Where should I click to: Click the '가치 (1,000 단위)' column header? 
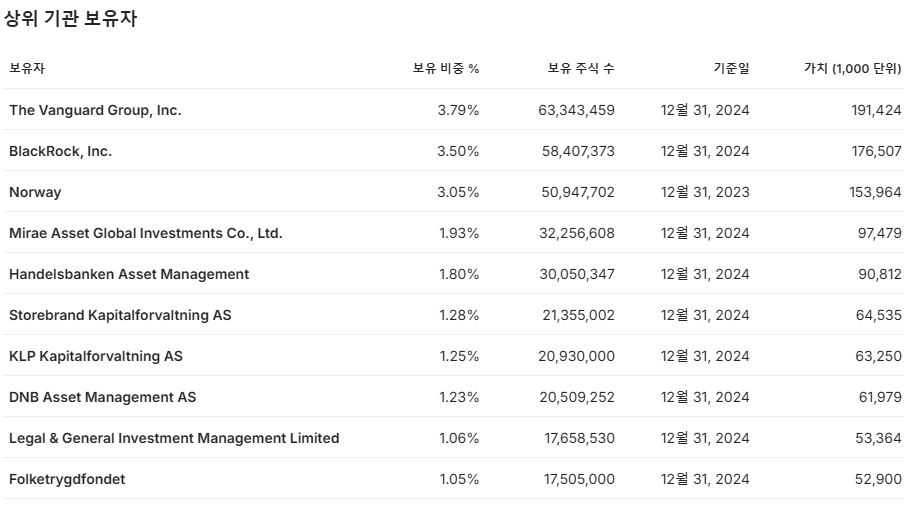click(853, 68)
